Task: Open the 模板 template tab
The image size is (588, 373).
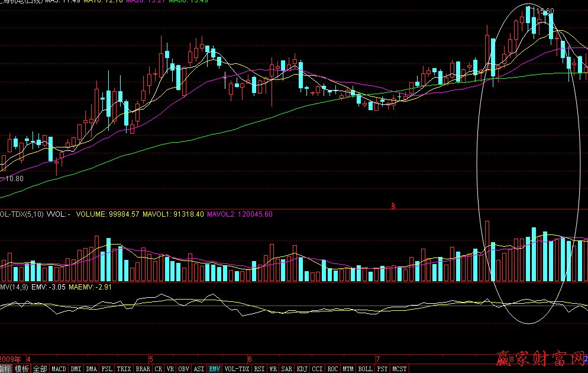Action: click(22, 369)
